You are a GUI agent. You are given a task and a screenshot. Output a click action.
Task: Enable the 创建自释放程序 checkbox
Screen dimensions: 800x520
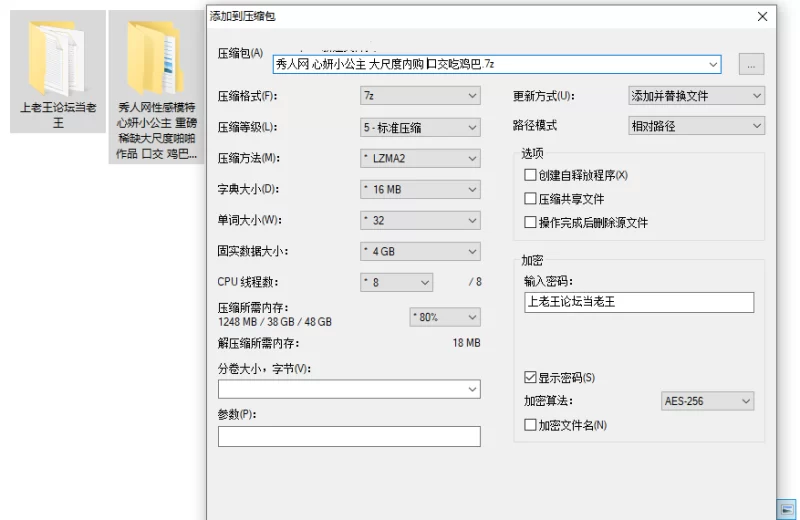click(530, 175)
